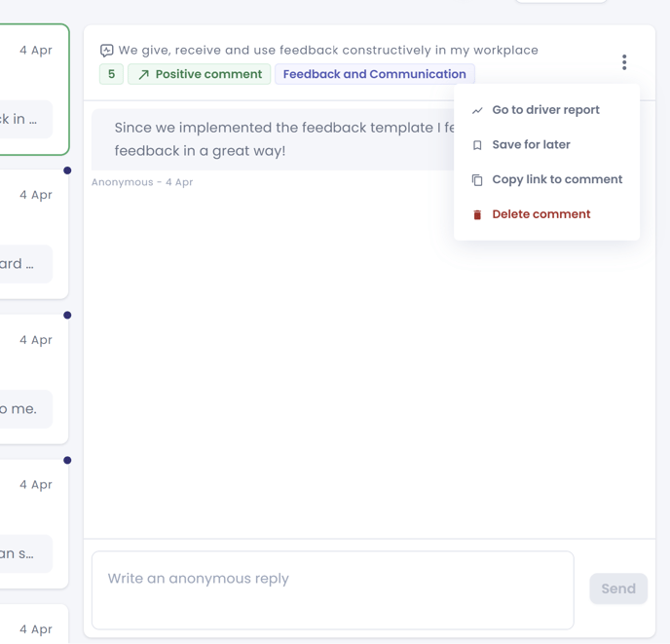Click the Positive comment tag
670x644 pixels.
pyautogui.click(x=199, y=74)
